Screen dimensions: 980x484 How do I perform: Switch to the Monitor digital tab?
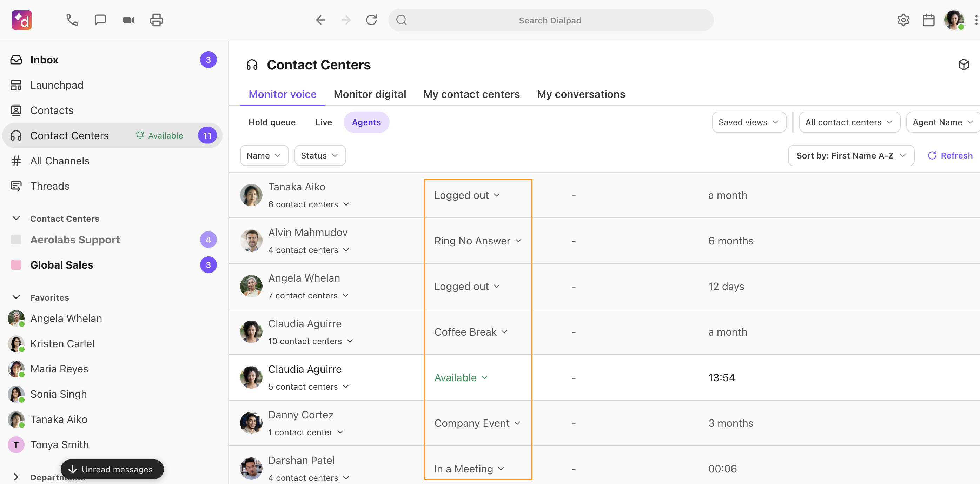370,94
